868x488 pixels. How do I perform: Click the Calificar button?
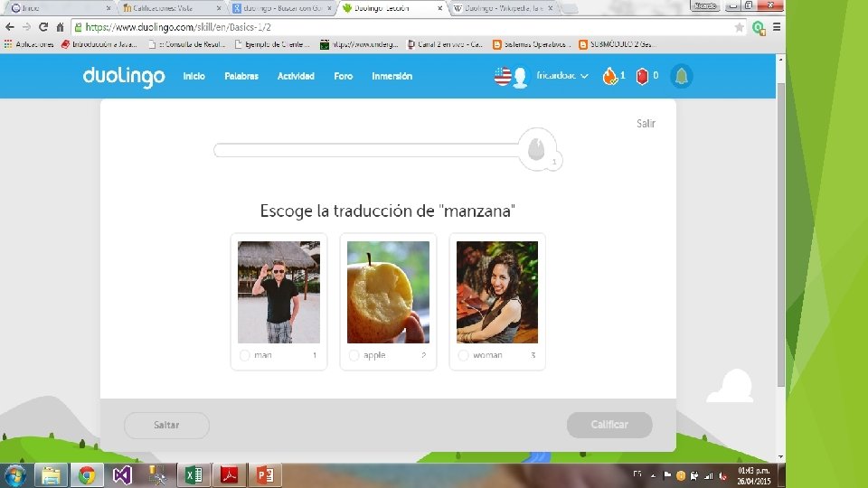click(609, 425)
